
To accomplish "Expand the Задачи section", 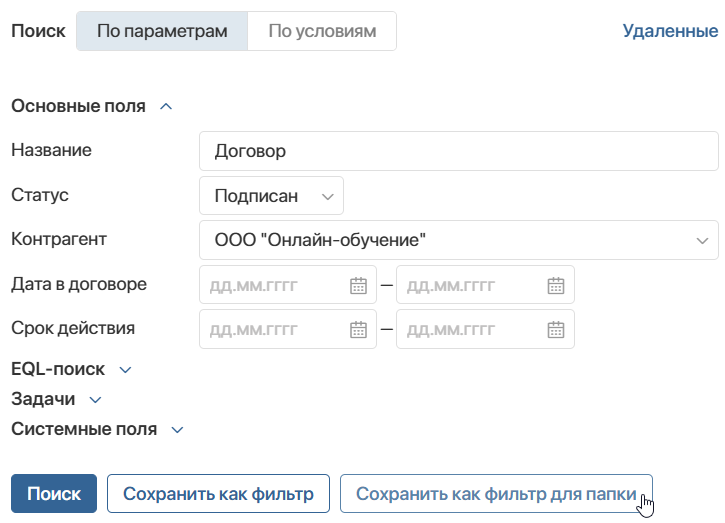I will pyautogui.click(x=95, y=400).
